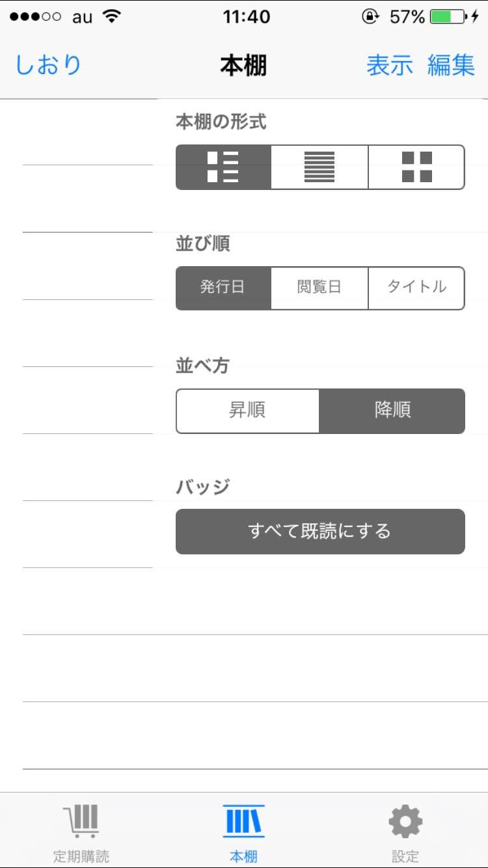Tap the shopping cart subscription icon

tap(81, 821)
